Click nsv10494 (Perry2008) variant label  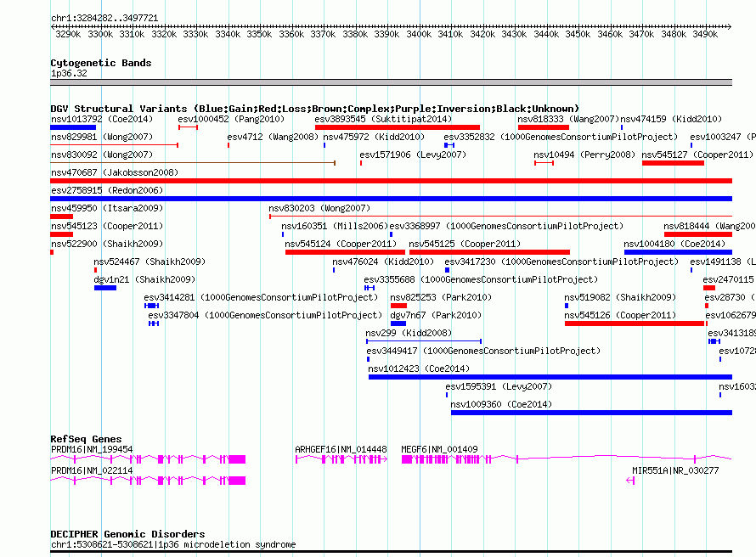point(584,155)
